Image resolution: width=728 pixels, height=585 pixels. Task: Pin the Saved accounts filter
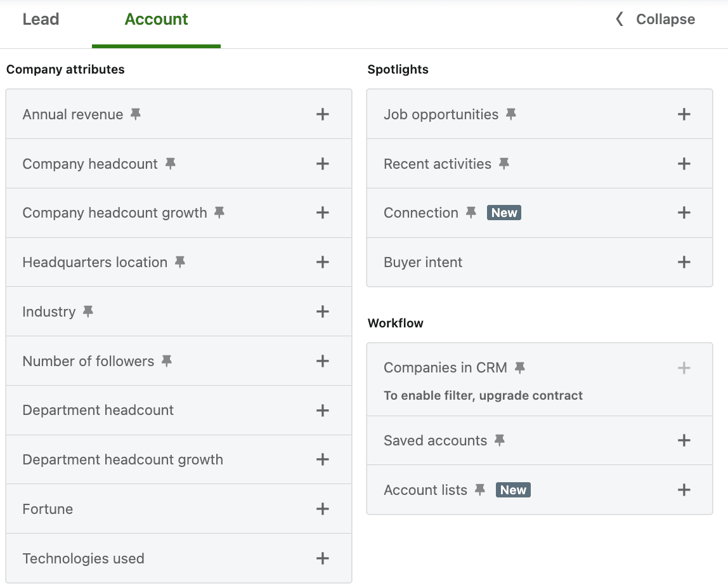(x=500, y=440)
